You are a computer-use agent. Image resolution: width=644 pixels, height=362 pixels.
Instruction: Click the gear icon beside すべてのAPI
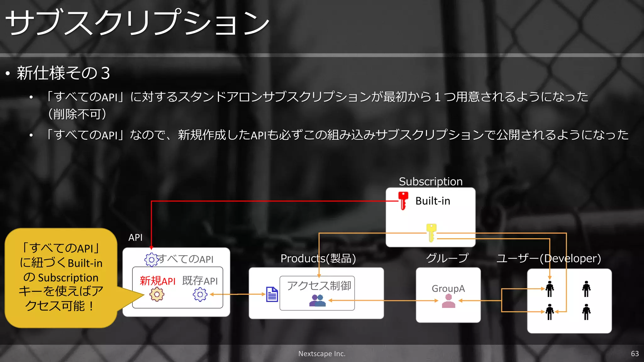tap(151, 260)
